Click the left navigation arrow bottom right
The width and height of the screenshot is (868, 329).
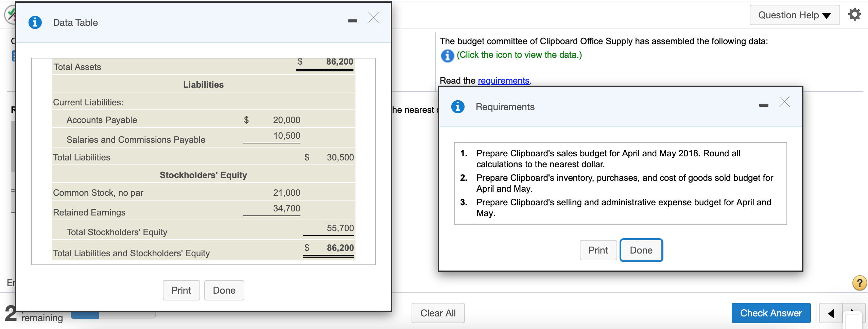(x=831, y=313)
